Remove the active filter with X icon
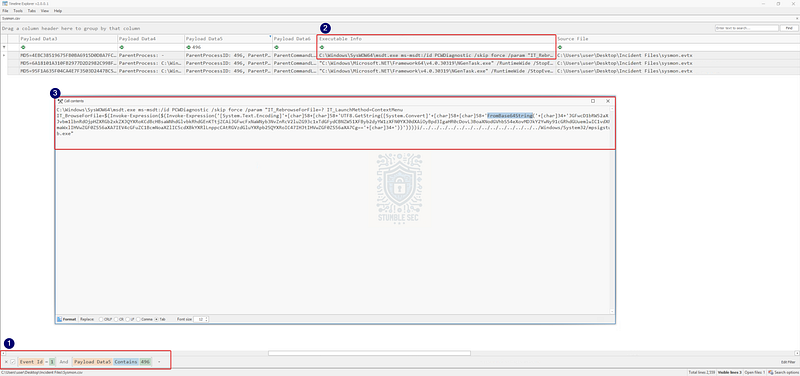800x376 pixels. [x=6, y=362]
